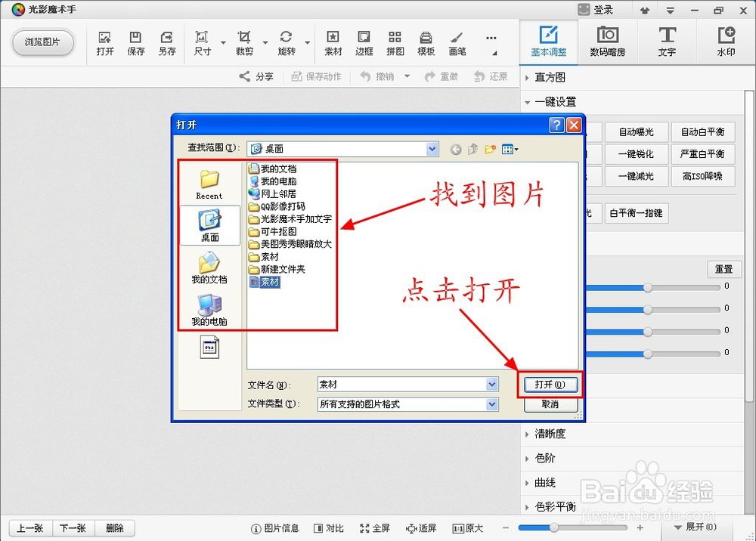Click the 打开(O) button in dialog
Viewport: 756px width, 541px height.
pyautogui.click(x=550, y=385)
